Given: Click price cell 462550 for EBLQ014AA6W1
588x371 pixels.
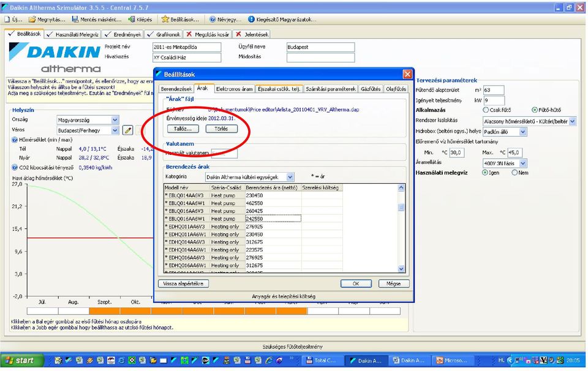Looking at the screenshot, I should coord(273,203).
